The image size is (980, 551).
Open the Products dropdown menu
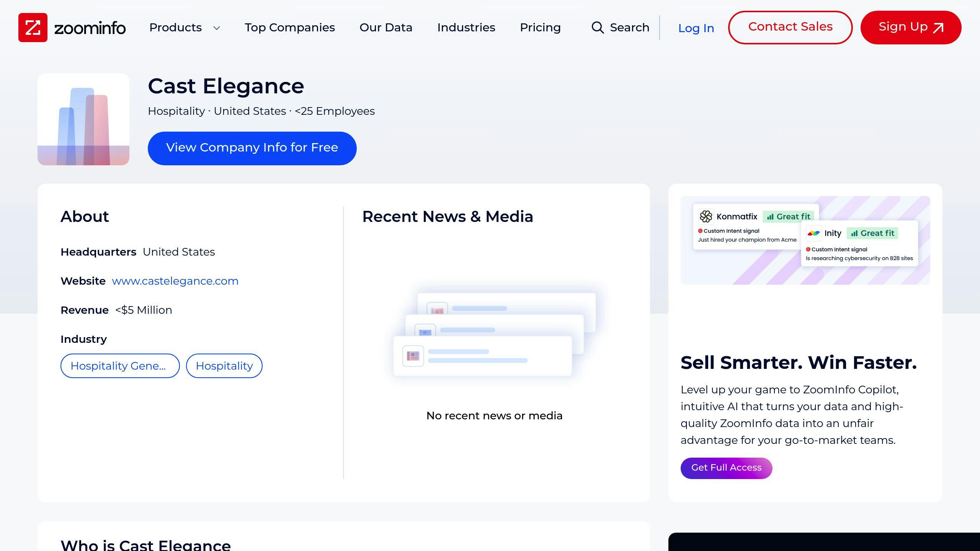[x=185, y=28]
